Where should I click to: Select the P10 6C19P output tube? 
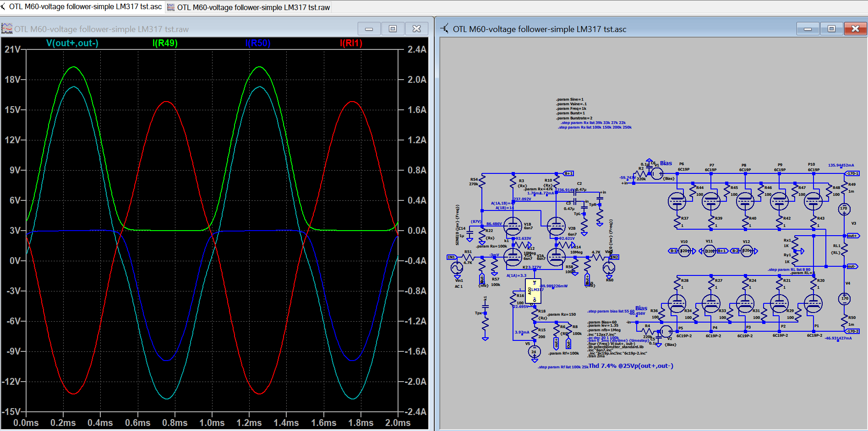[x=813, y=201]
